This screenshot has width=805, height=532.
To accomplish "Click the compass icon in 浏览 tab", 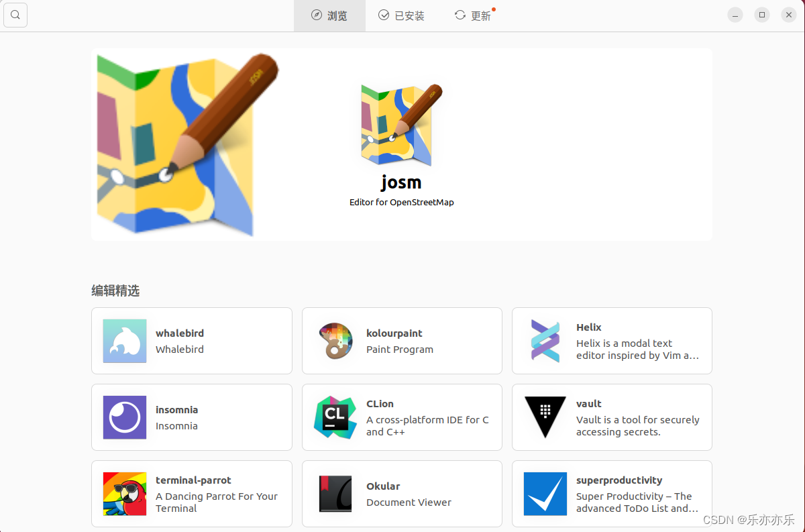I will pos(316,15).
